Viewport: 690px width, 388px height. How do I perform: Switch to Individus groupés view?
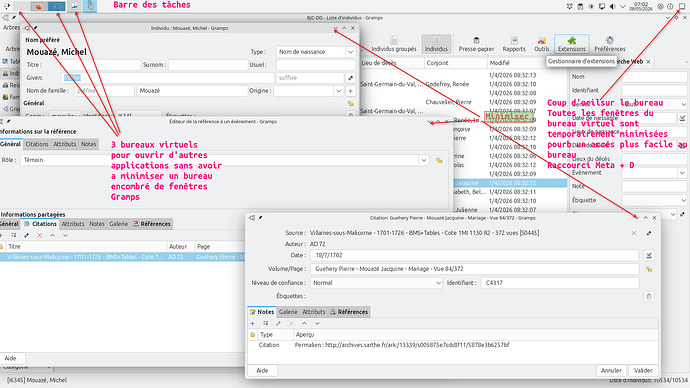pos(394,44)
